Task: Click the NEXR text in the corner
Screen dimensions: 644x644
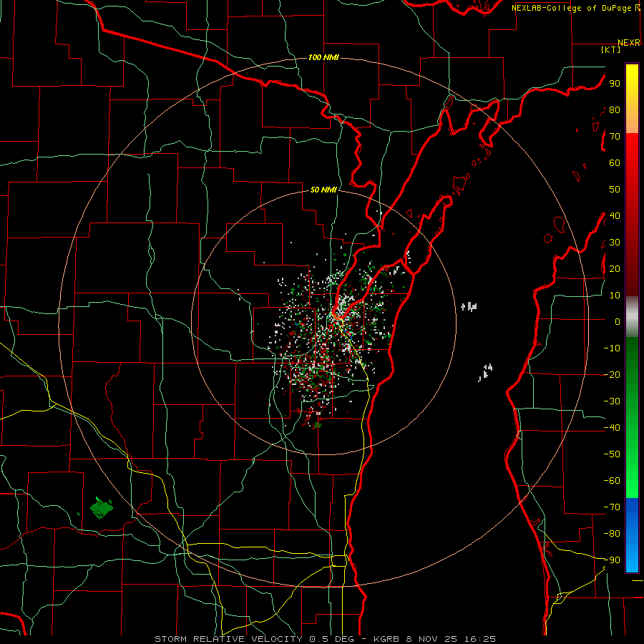Action: (x=628, y=42)
